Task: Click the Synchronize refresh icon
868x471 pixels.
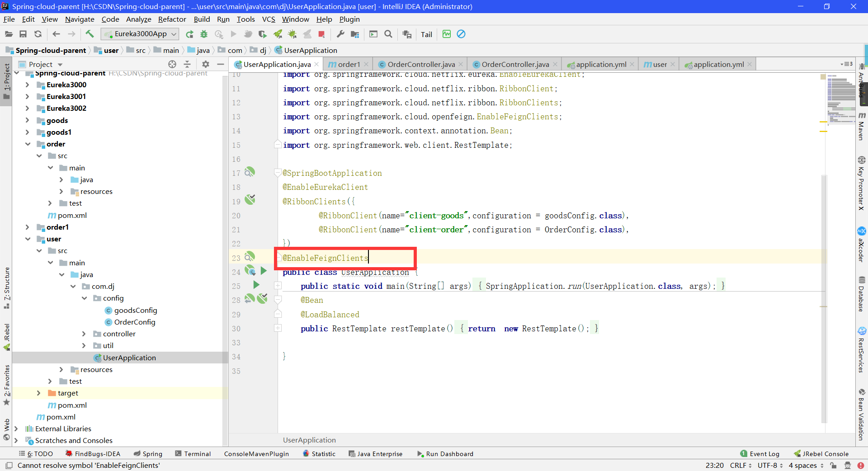Action: [38, 34]
